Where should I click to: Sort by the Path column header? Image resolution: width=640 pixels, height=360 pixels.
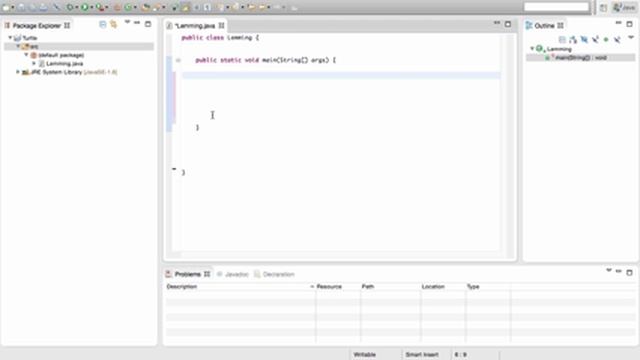(390, 287)
